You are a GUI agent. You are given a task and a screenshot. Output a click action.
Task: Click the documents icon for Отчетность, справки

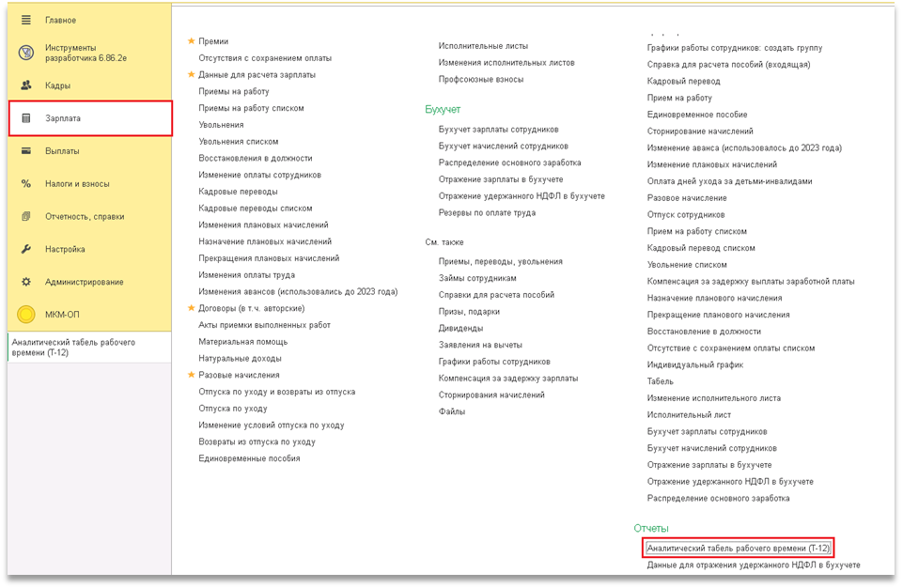[x=26, y=217]
